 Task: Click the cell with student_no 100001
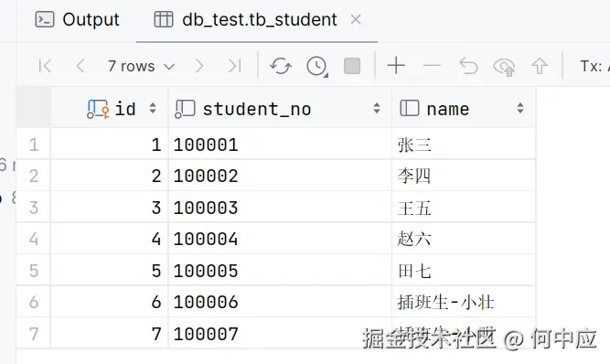tap(280, 145)
